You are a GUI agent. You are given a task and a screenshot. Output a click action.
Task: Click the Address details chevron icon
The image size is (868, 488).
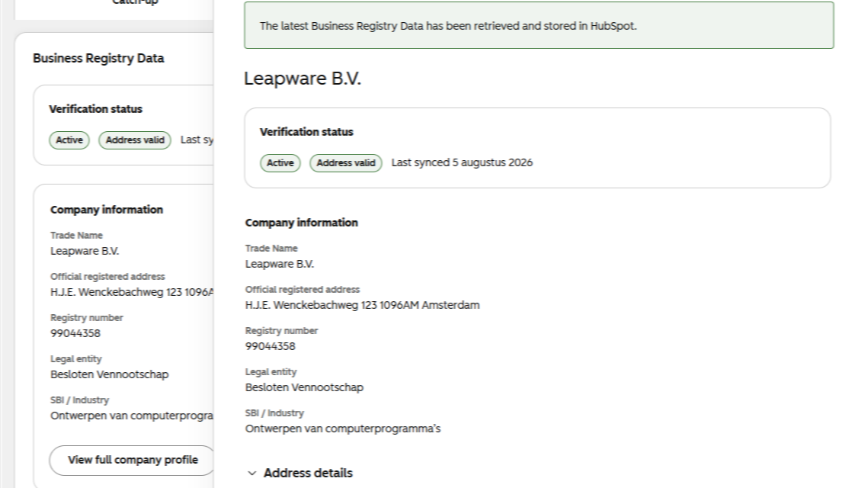[252, 473]
